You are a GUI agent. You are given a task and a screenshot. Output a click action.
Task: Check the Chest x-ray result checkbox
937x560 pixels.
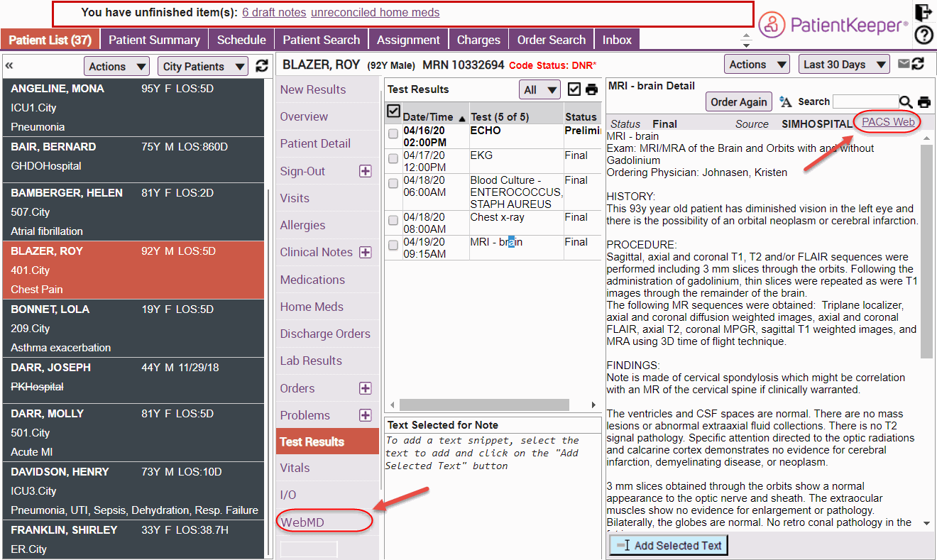click(393, 221)
